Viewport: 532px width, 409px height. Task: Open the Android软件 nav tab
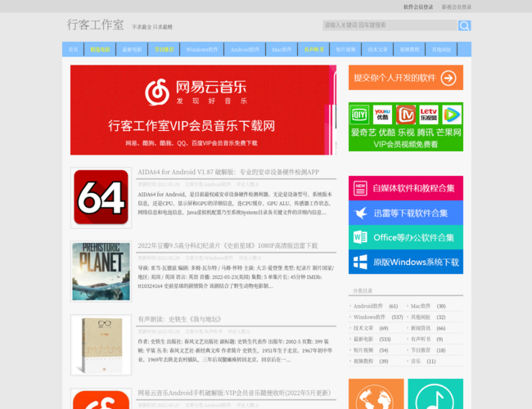pos(245,50)
